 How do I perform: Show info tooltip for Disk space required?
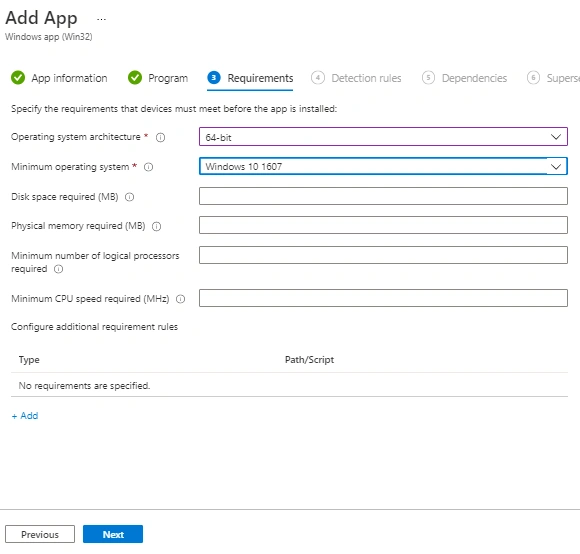(129, 197)
